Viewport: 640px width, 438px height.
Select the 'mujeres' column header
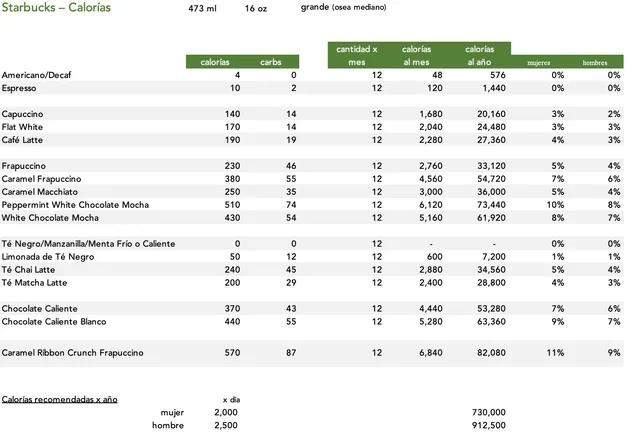click(539, 63)
